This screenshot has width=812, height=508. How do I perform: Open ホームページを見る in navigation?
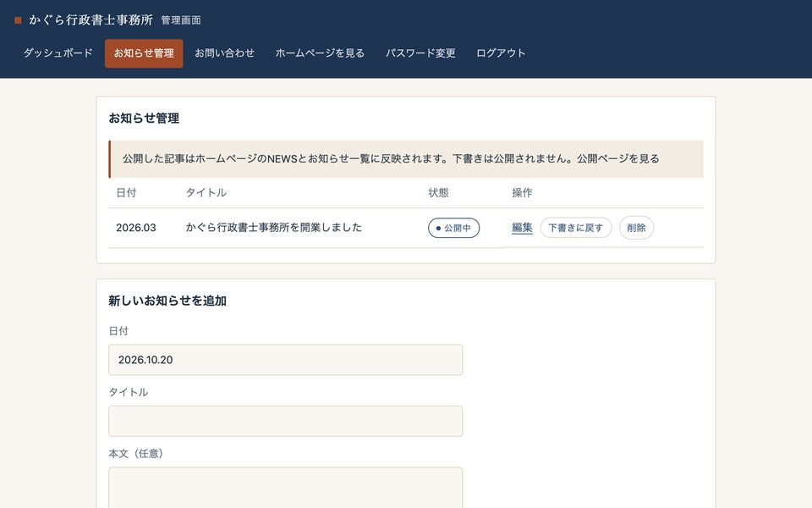click(320, 52)
